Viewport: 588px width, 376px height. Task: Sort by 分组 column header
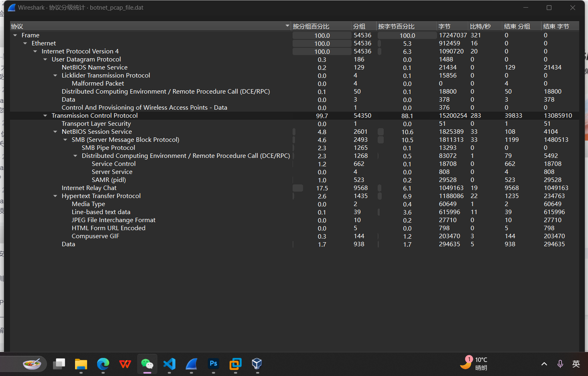364,26
